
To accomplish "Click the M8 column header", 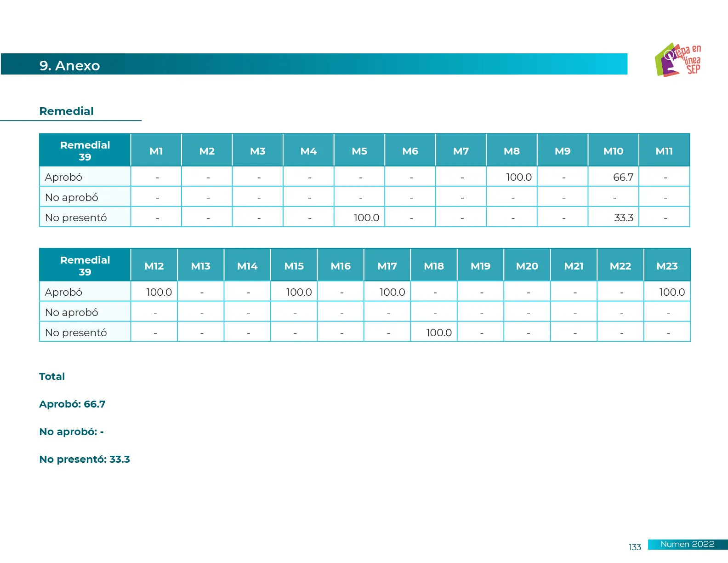I will pyautogui.click(x=512, y=151).
